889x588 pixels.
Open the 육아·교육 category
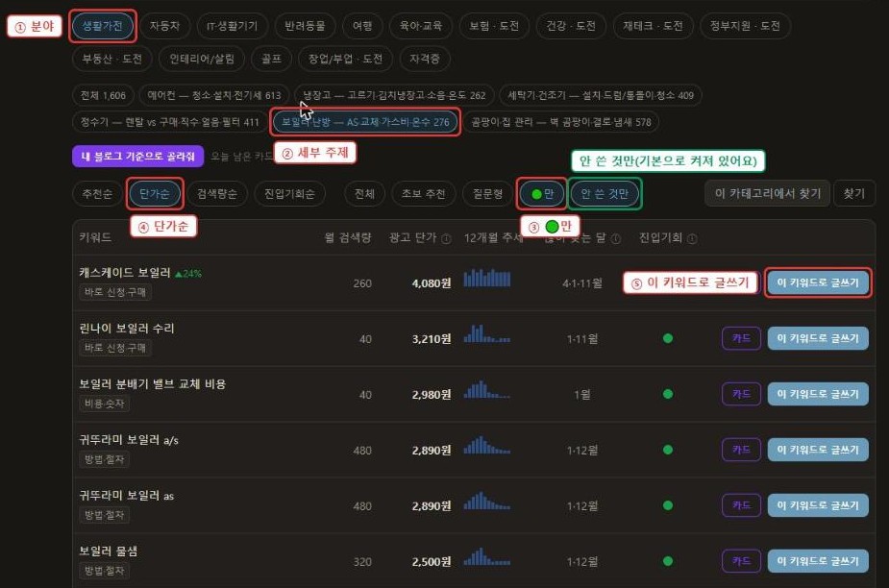[421, 26]
